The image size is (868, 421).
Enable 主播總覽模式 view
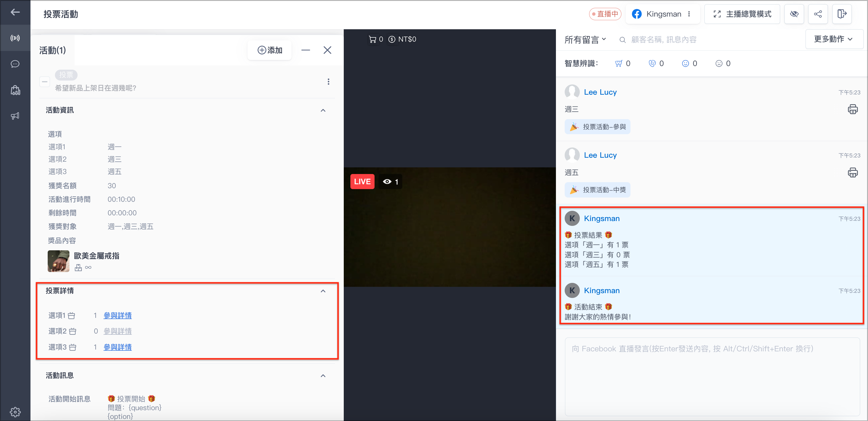pyautogui.click(x=742, y=14)
